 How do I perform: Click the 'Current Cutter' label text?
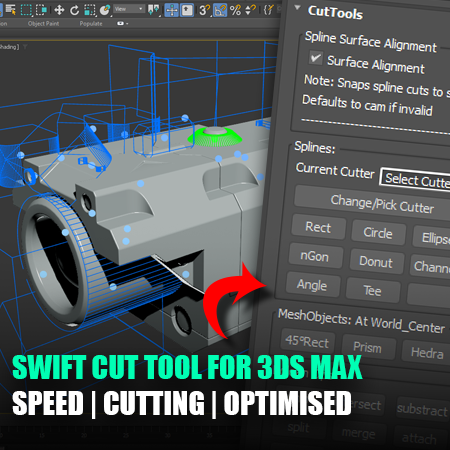335,170
